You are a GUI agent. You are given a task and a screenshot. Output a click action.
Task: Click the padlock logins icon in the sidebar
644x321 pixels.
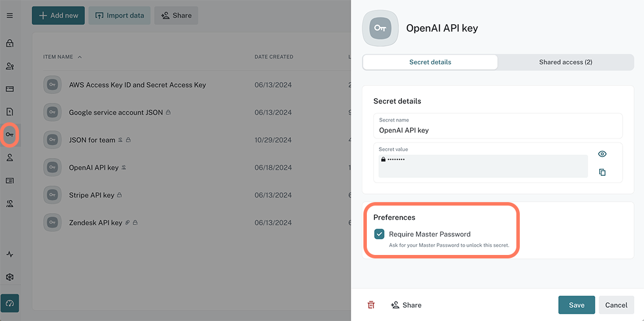pyautogui.click(x=10, y=43)
